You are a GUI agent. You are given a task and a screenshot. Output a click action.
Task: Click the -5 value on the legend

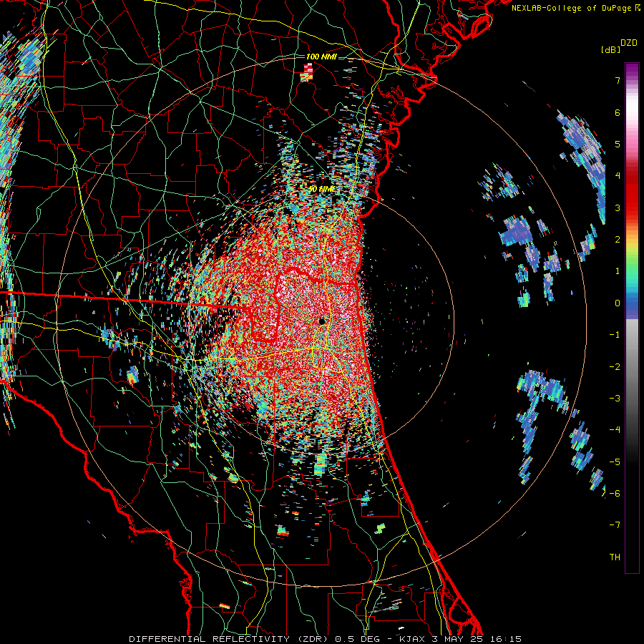(x=615, y=462)
